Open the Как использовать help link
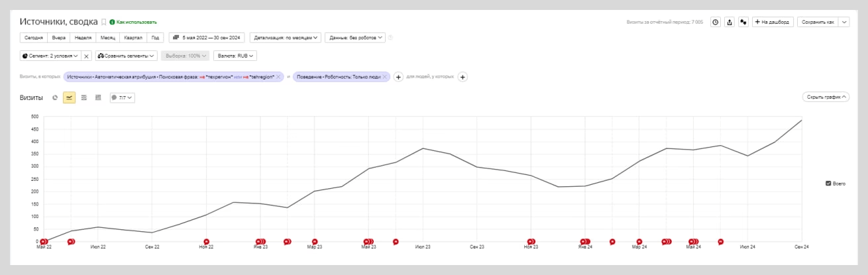The image size is (868, 275). point(133,22)
